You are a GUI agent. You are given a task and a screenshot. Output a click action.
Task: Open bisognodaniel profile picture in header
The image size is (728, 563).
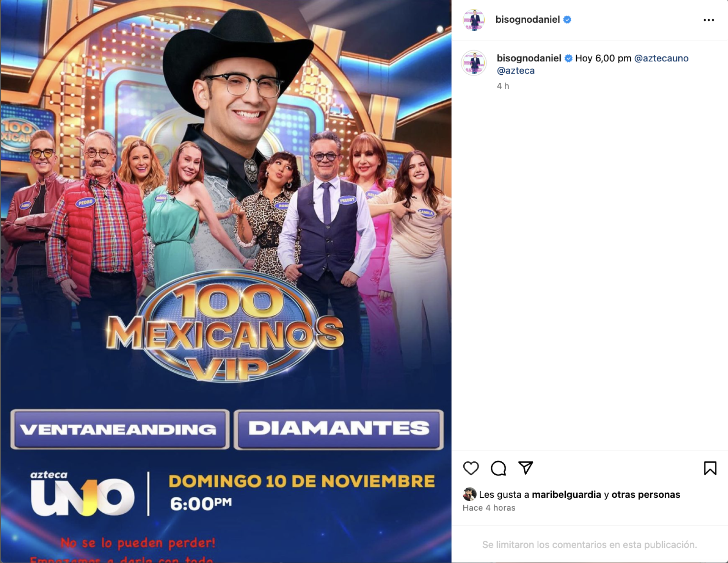(x=473, y=20)
